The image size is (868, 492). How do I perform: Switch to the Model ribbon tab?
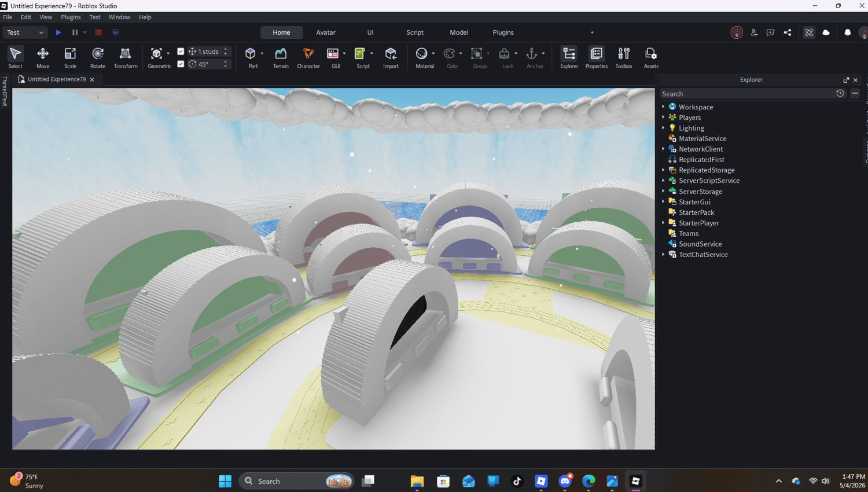[x=459, y=32]
